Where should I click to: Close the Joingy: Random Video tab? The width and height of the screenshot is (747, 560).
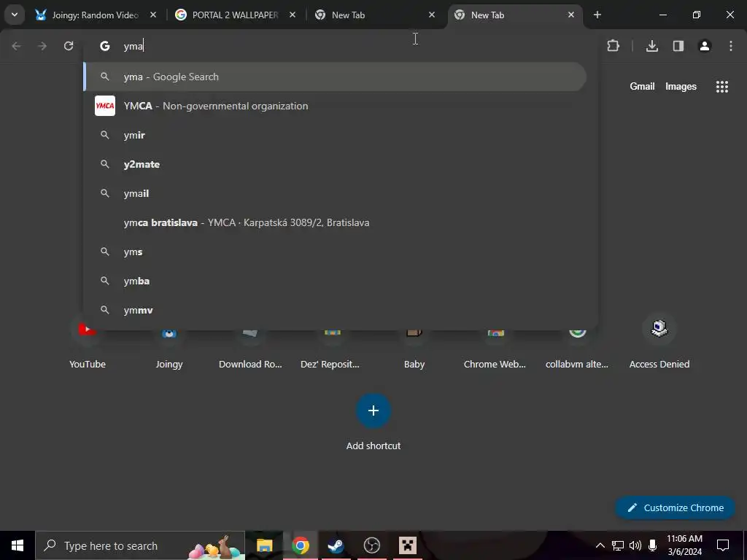[x=153, y=15]
